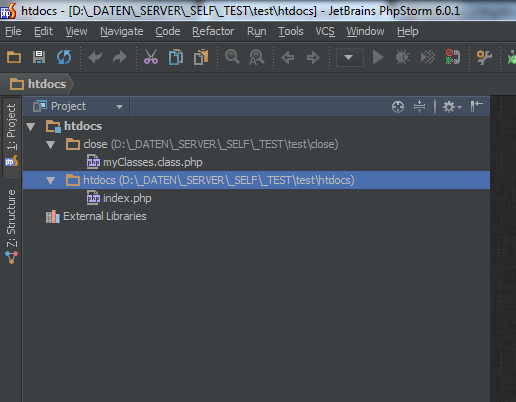
Task: Open the VCS menu
Action: [325, 31]
